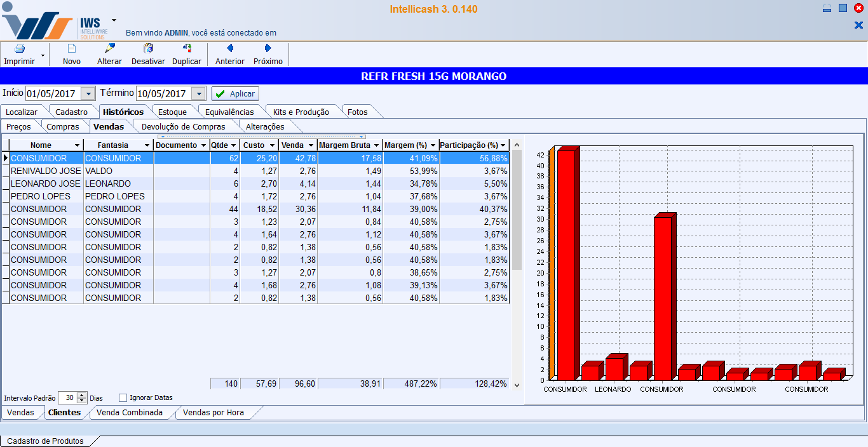Open the Margem Bruta column filter dropdown
The image size is (868, 447).
[x=376, y=145]
